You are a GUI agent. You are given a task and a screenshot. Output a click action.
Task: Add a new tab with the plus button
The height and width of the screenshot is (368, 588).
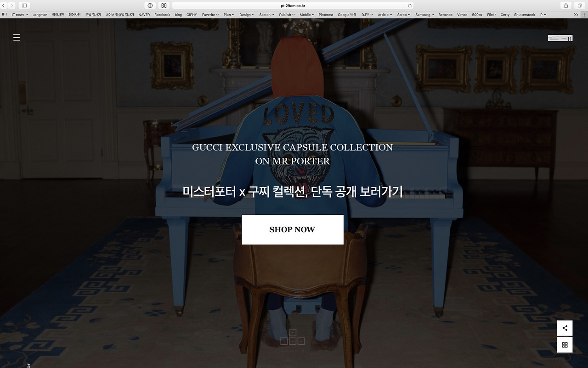pyautogui.click(x=584, y=15)
